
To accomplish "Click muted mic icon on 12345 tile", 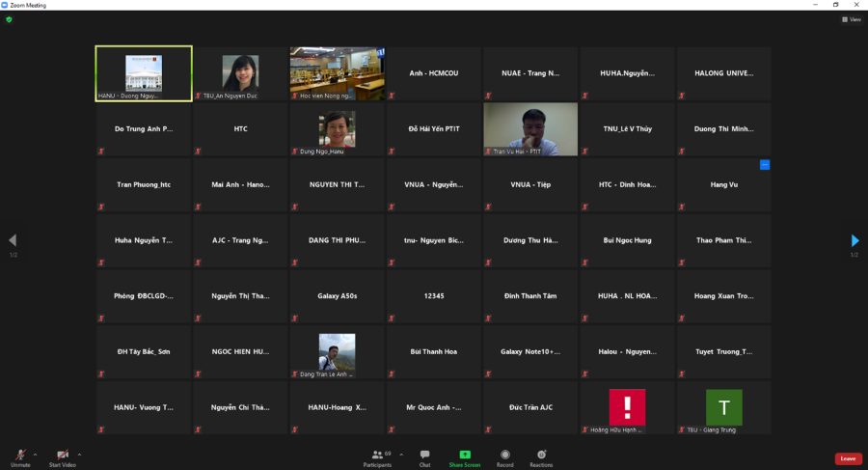I will tap(392, 318).
